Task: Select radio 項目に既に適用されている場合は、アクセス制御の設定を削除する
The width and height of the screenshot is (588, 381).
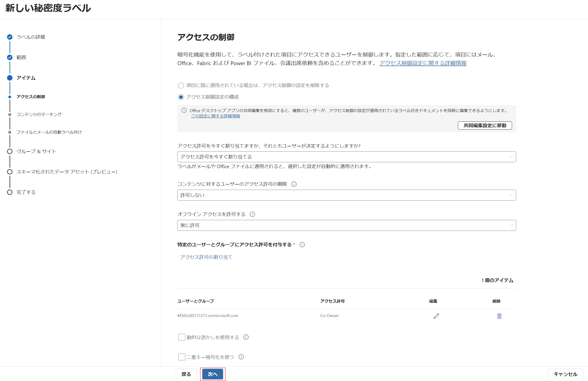Action: [x=181, y=86]
